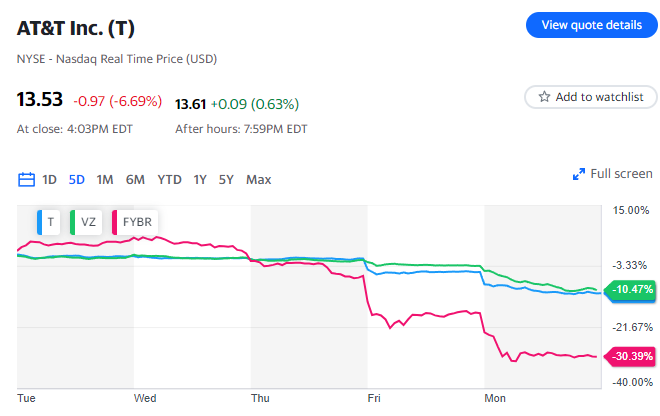Screen dimensions: 660x416
Task: Click the Thu axis label
Action: pos(260,398)
